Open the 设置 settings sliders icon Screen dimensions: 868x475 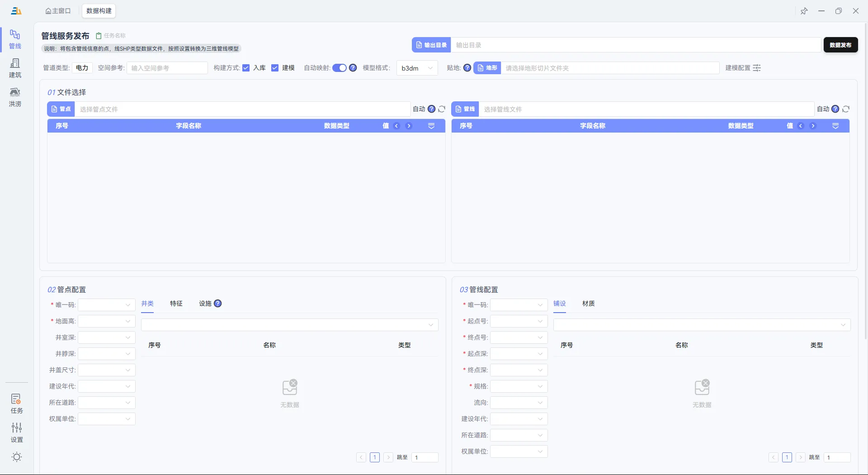16,432
